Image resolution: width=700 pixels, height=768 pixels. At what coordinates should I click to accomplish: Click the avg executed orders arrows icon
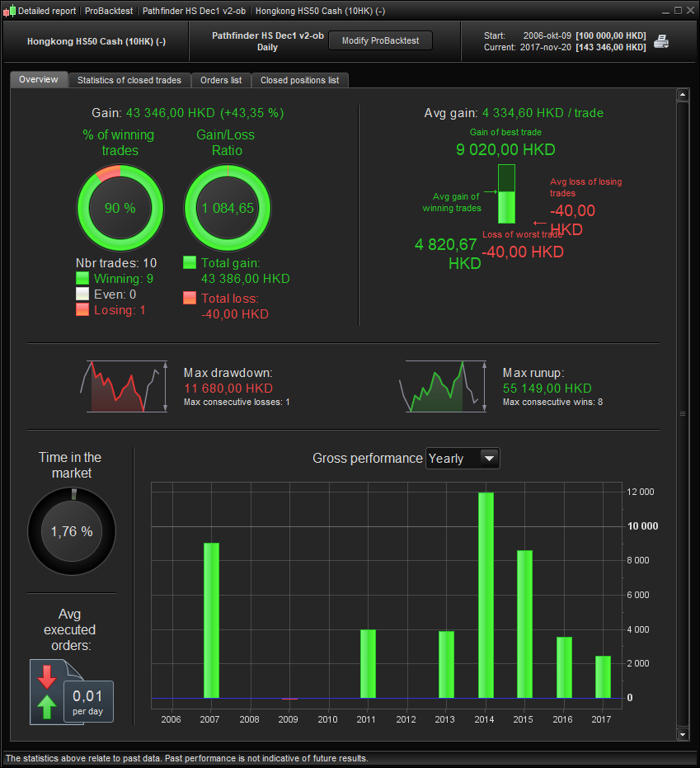(x=47, y=692)
